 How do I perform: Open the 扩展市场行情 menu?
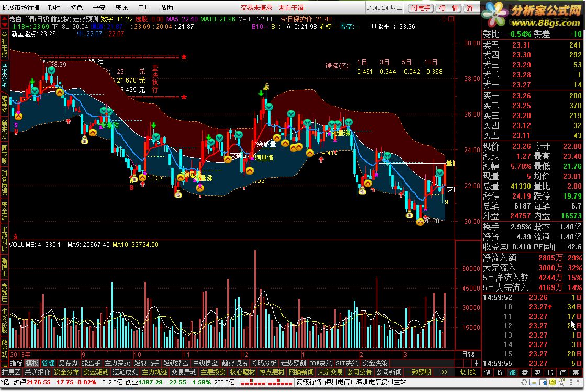20,7
